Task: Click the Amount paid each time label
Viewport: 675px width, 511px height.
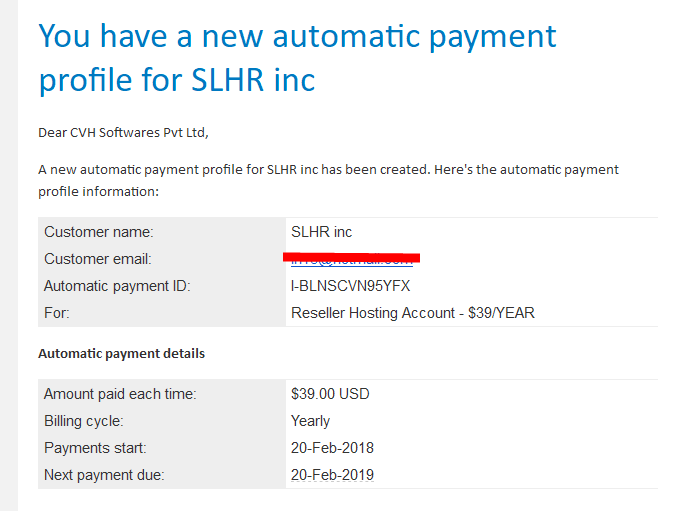Action: [120, 394]
